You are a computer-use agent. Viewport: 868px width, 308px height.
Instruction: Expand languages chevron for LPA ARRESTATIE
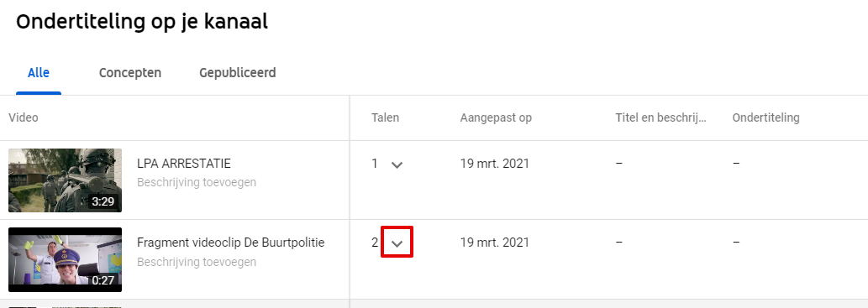point(397,164)
